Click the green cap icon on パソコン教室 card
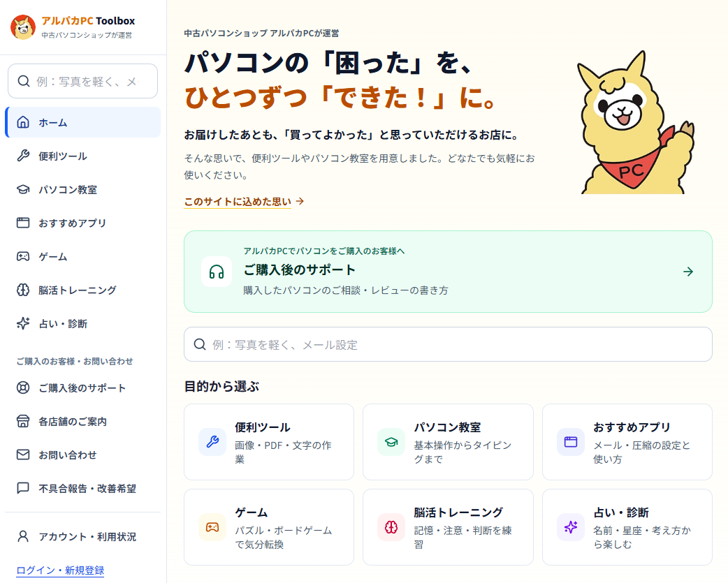728x583 pixels. click(391, 441)
